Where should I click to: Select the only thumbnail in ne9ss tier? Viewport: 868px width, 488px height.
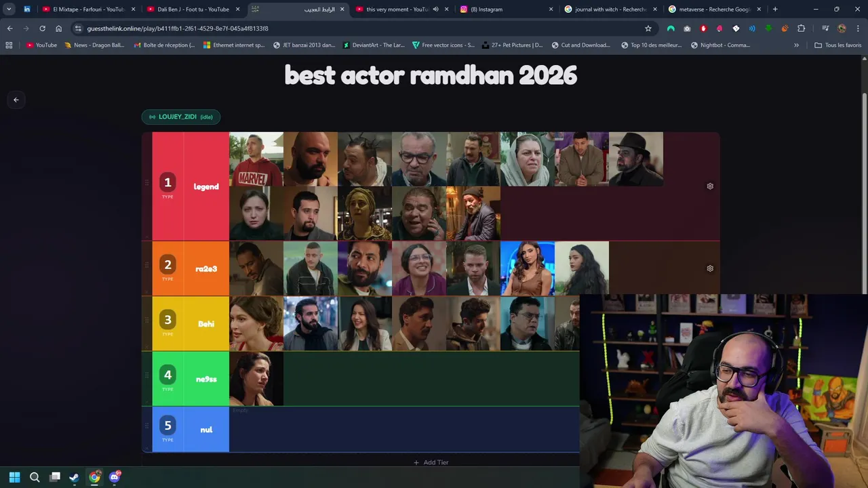(256, 378)
